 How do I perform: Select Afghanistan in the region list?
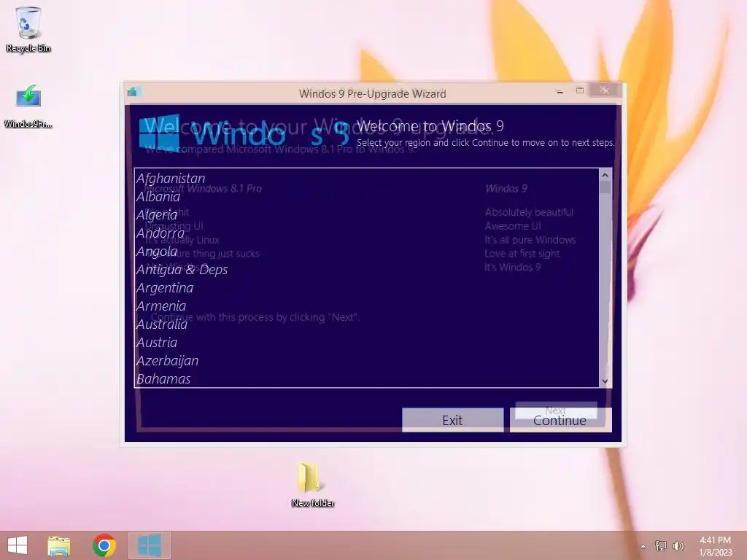366,178
